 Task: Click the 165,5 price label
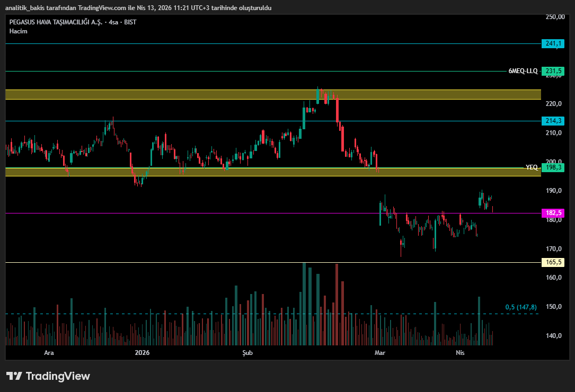[553, 262]
